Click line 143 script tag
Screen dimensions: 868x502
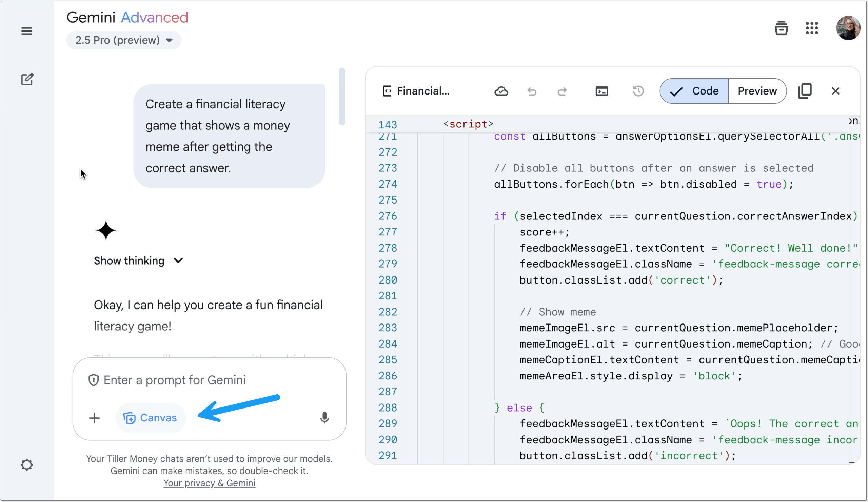(468, 124)
